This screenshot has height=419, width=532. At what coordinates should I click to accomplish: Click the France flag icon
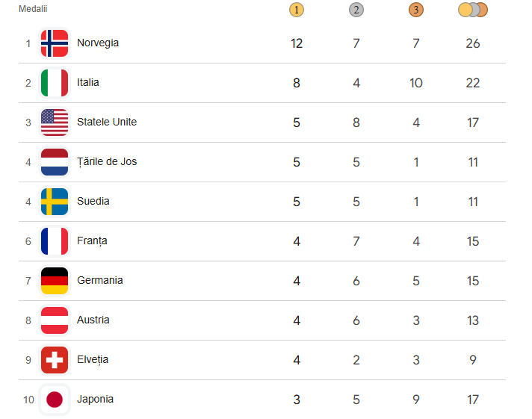coord(55,241)
